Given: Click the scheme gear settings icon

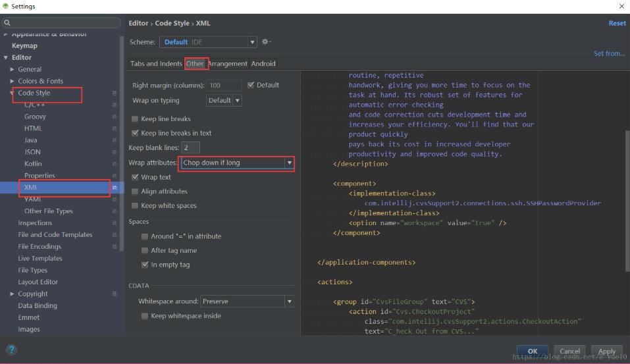Looking at the screenshot, I should [x=265, y=41].
